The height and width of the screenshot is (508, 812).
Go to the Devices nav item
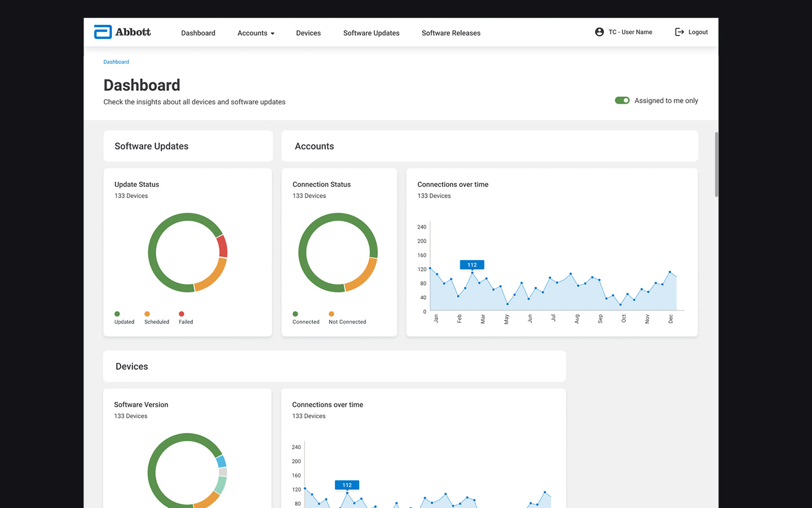click(x=308, y=33)
